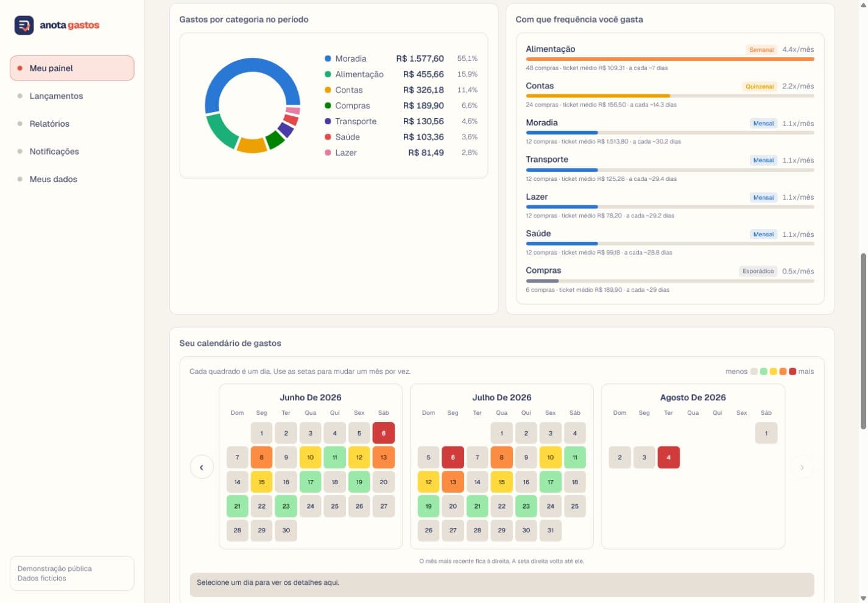868x603 pixels.
Task: Click the Moradia frequency bar
Action: (670, 133)
